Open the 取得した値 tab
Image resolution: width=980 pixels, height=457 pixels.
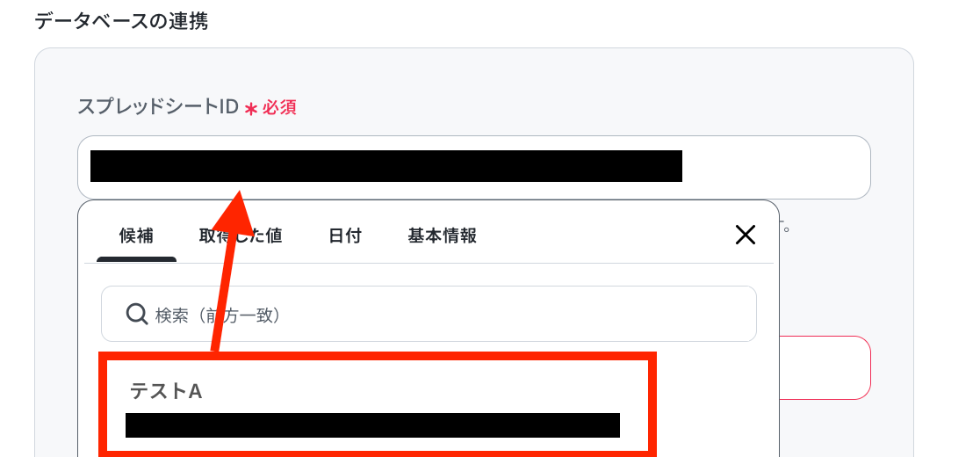(241, 236)
